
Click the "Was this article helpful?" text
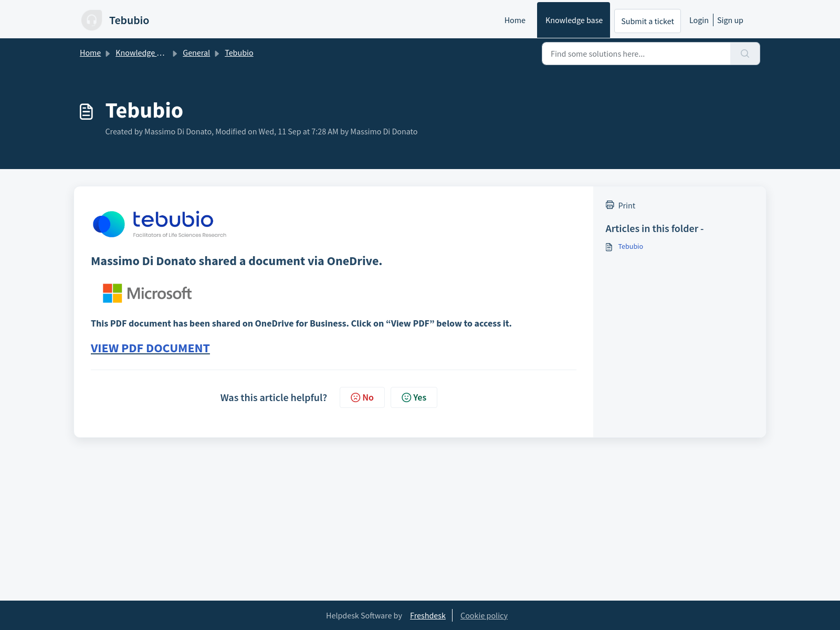[x=274, y=397]
